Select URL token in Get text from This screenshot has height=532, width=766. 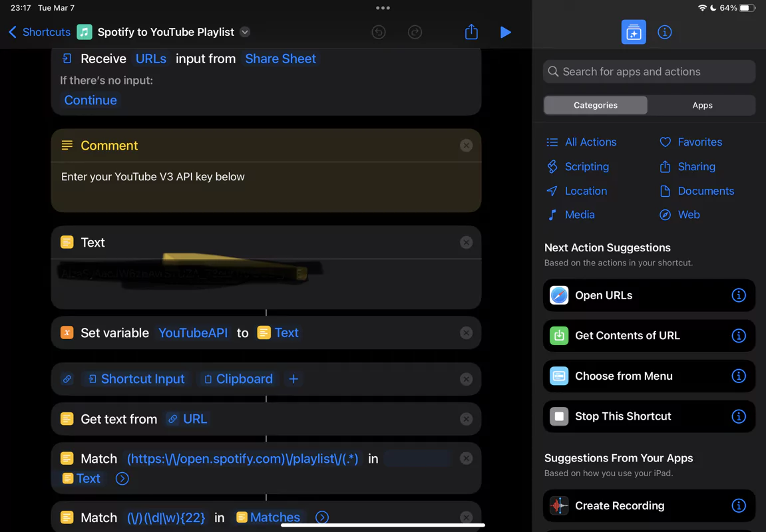click(188, 419)
